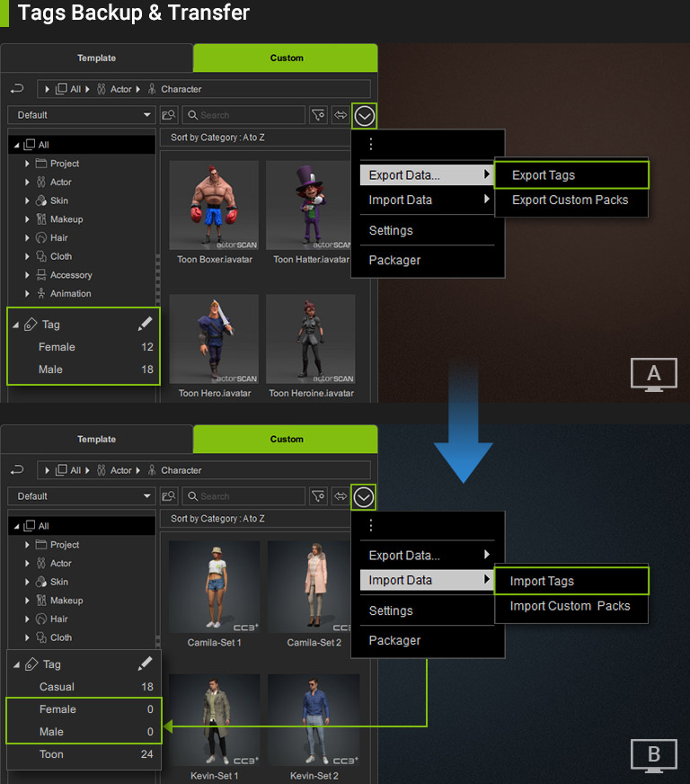Expand the Animation tree node
Screen dimensions: 690x784
[28, 294]
